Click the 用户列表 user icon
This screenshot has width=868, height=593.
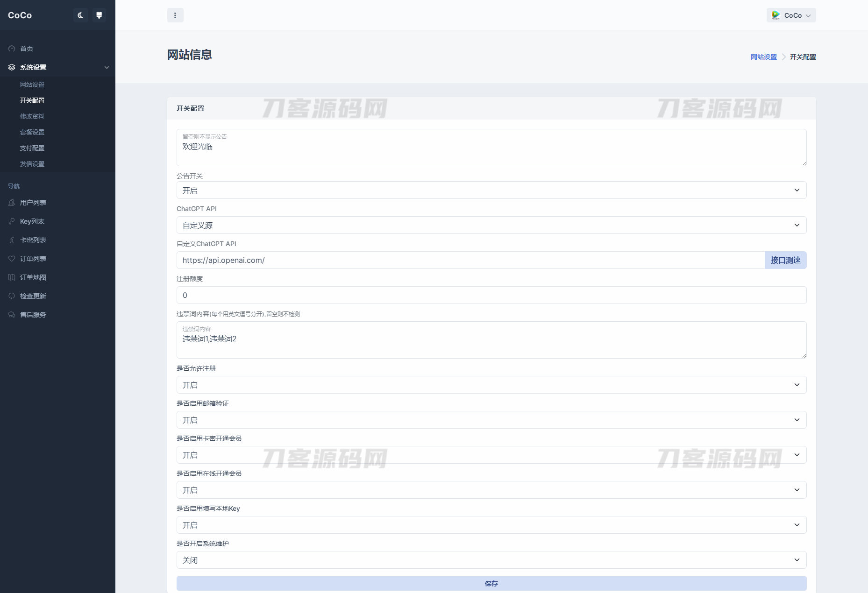(x=12, y=203)
